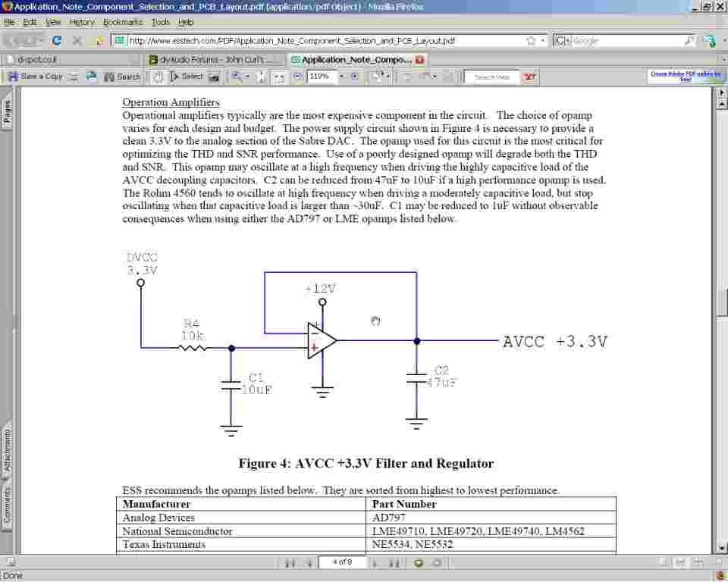Click the 'Analog Devices' table cell
The height and width of the screenshot is (582, 728).
pos(241,518)
